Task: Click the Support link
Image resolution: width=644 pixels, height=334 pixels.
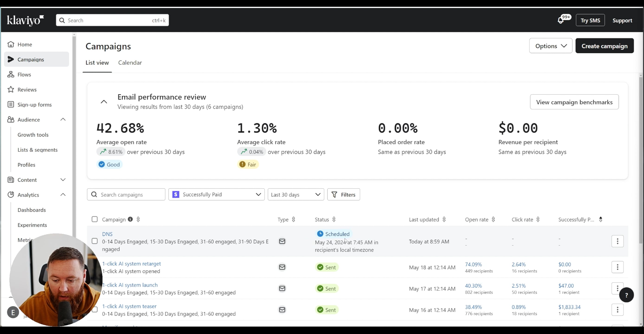Action: [622, 20]
